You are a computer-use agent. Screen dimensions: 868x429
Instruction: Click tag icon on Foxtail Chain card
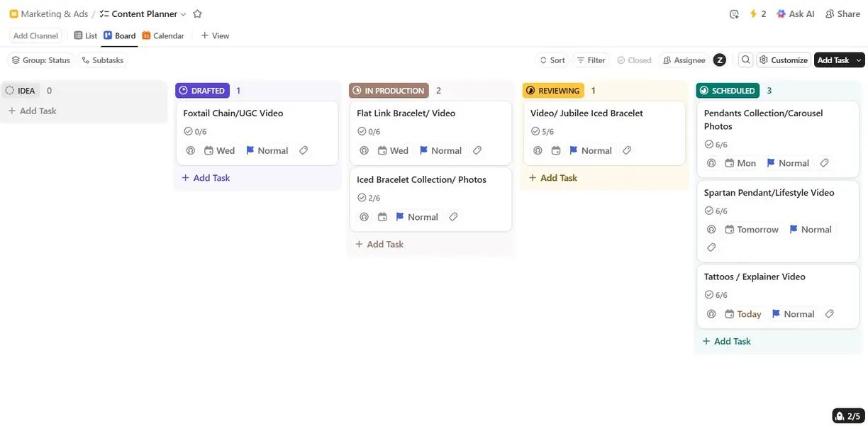point(304,150)
